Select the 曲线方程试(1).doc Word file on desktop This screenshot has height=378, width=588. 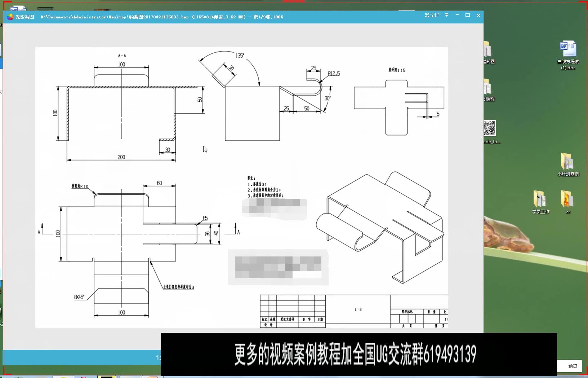568,56
